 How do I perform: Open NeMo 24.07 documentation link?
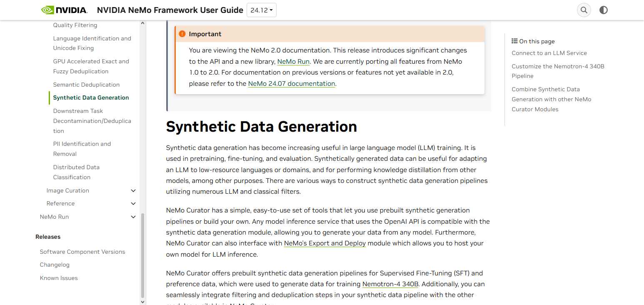click(x=292, y=83)
